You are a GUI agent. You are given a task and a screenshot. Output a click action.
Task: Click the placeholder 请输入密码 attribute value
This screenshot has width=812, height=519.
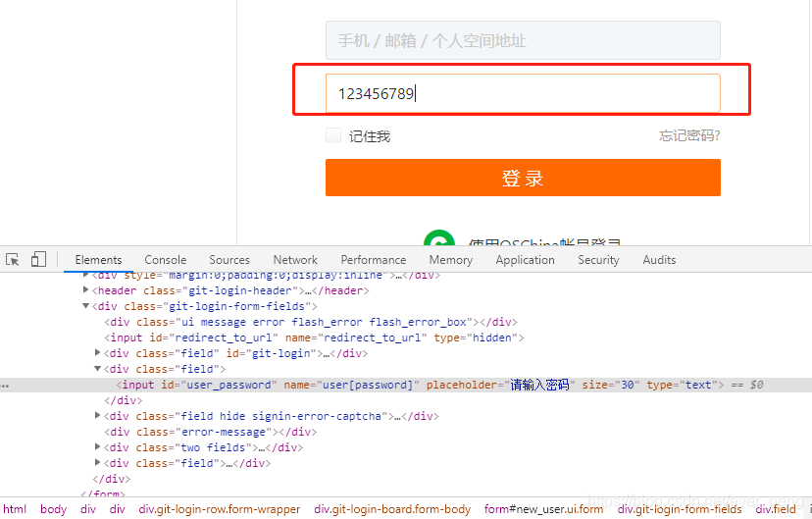point(539,385)
